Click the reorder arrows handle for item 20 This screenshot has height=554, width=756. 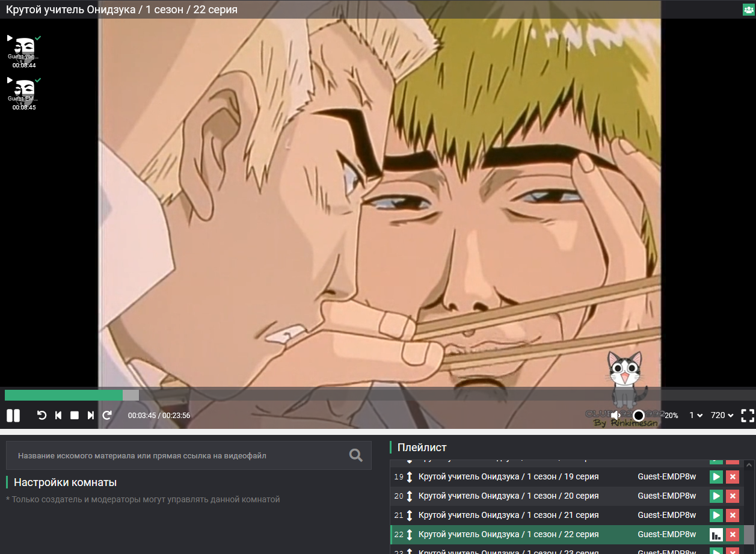click(410, 496)
